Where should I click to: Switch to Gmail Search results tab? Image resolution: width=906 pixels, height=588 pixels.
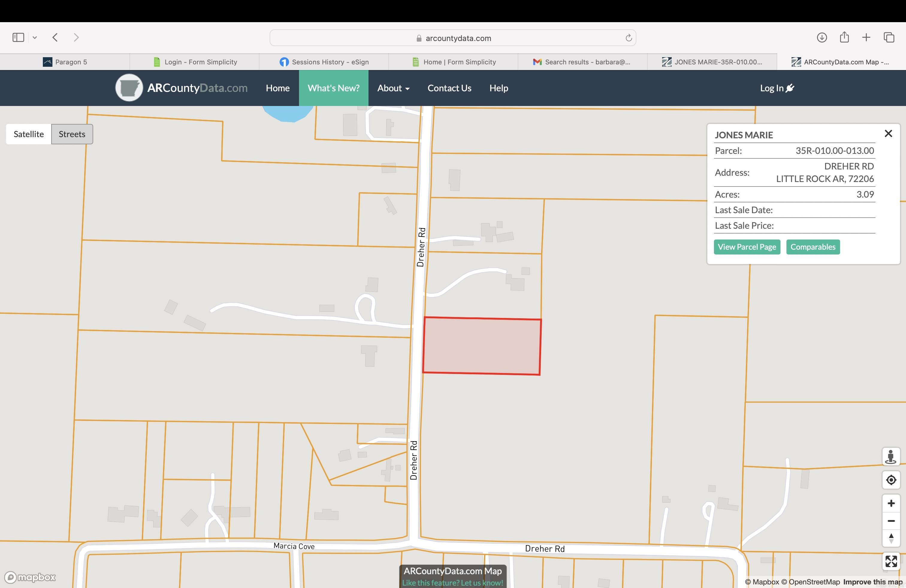tap(582, 62)
